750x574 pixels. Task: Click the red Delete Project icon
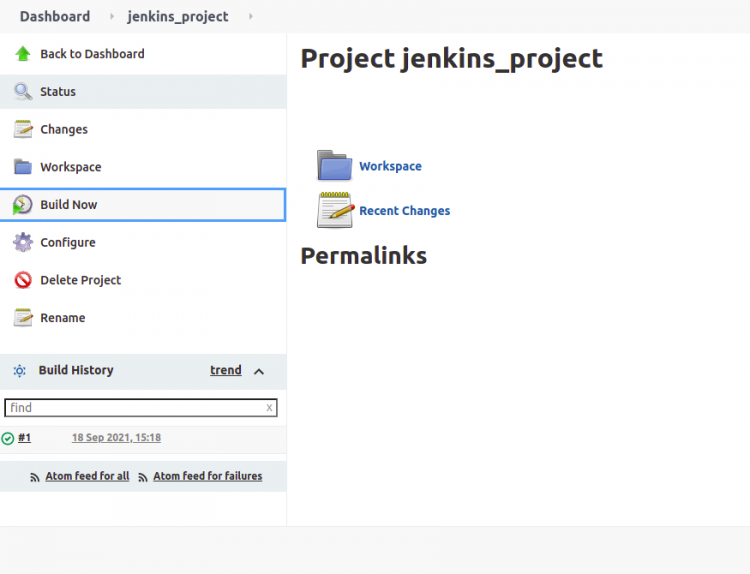(22, 280)
